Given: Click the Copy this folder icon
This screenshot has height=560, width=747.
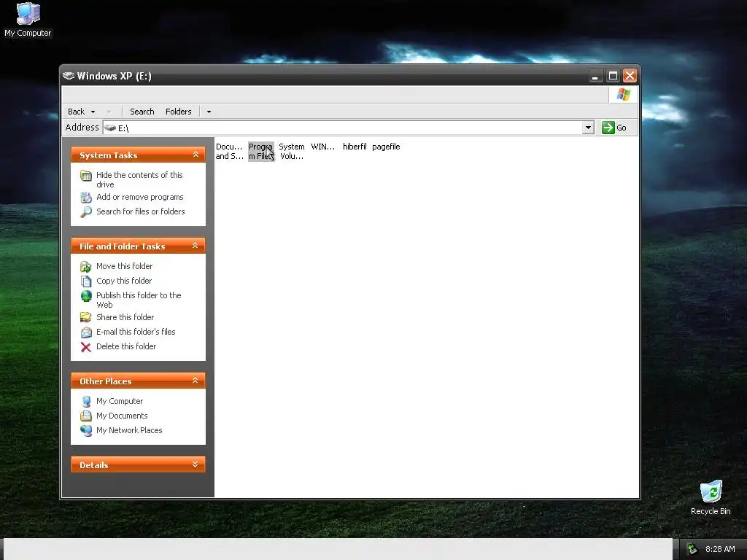Looking at the screenshot, I should pyautogui.click(x=86, y=281).
